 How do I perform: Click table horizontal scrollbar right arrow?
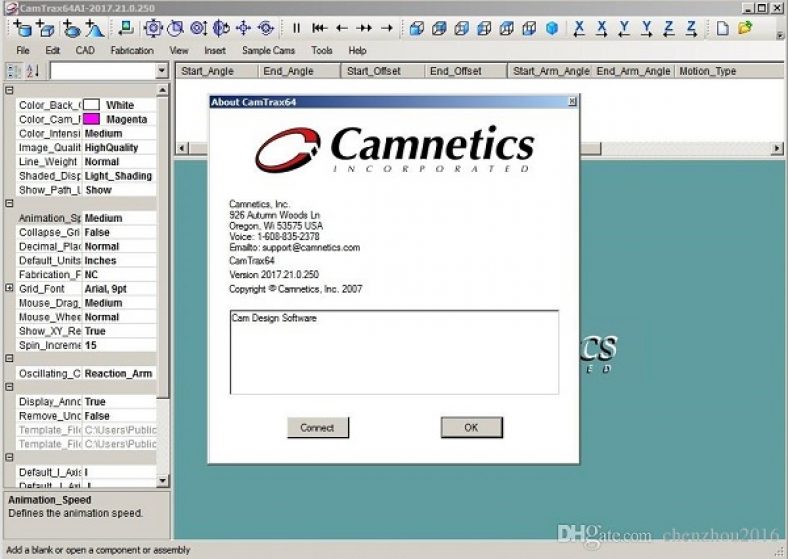777,148
